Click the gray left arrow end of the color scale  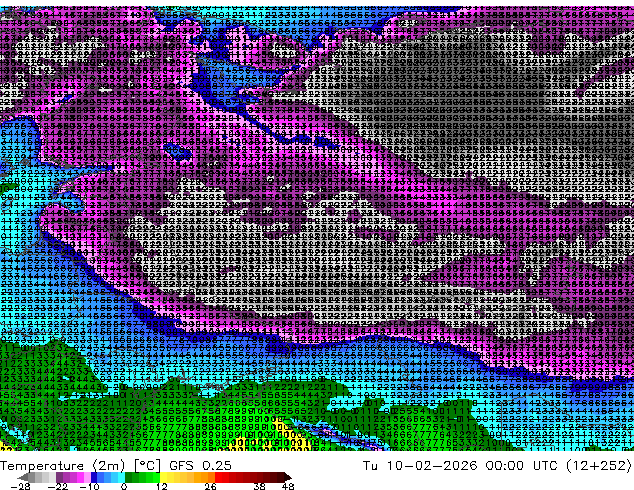point(22,477)
